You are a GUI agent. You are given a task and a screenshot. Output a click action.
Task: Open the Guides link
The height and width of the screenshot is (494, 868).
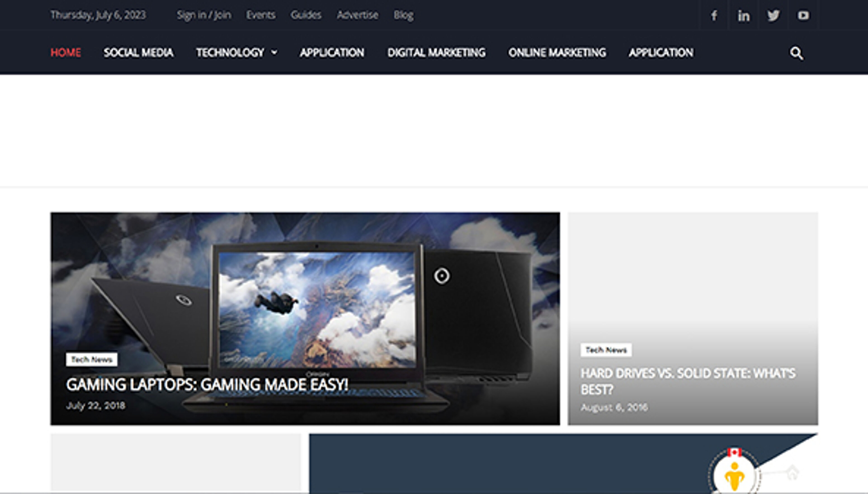tap(306, 15)
